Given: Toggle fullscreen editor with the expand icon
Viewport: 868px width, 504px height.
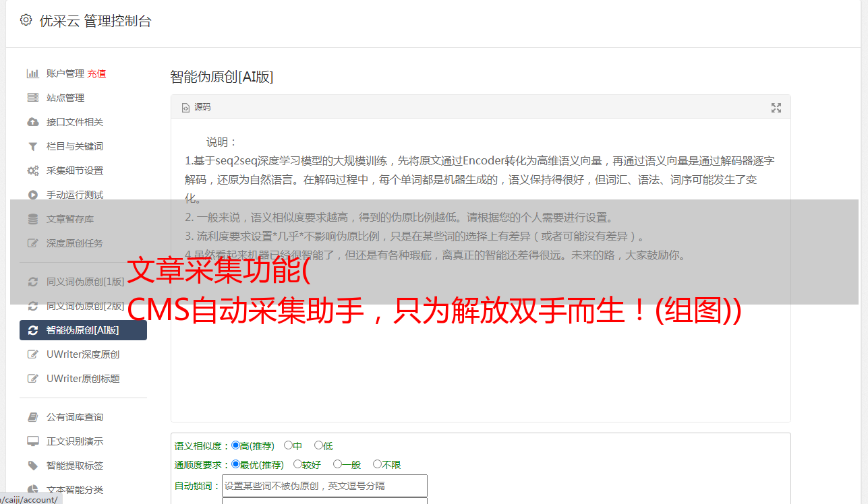Looking at the screenshot, I should (776, 108).
